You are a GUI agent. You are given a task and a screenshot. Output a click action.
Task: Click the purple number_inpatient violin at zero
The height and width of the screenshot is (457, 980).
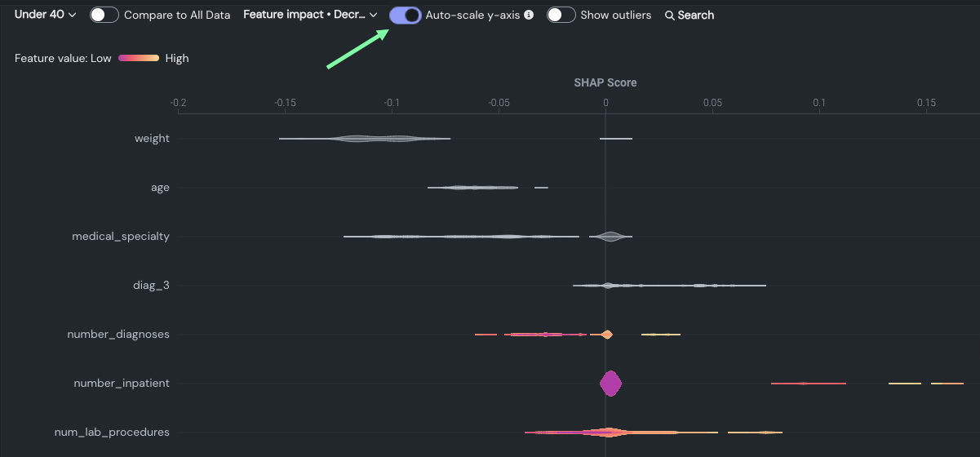(610, 384)
